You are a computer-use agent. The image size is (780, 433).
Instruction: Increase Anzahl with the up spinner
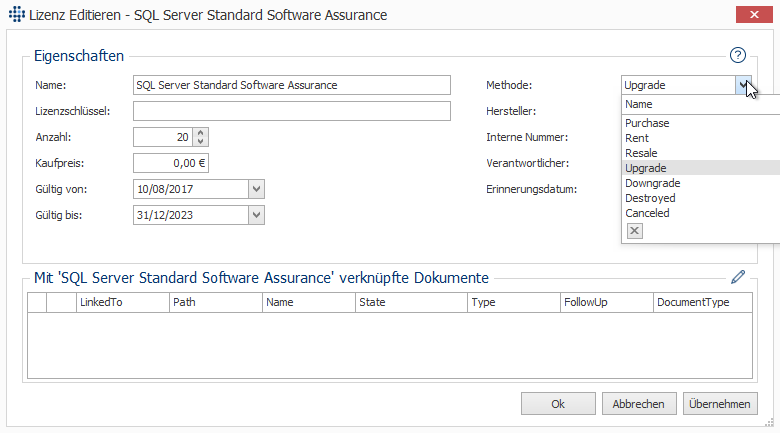coord(200,133)
